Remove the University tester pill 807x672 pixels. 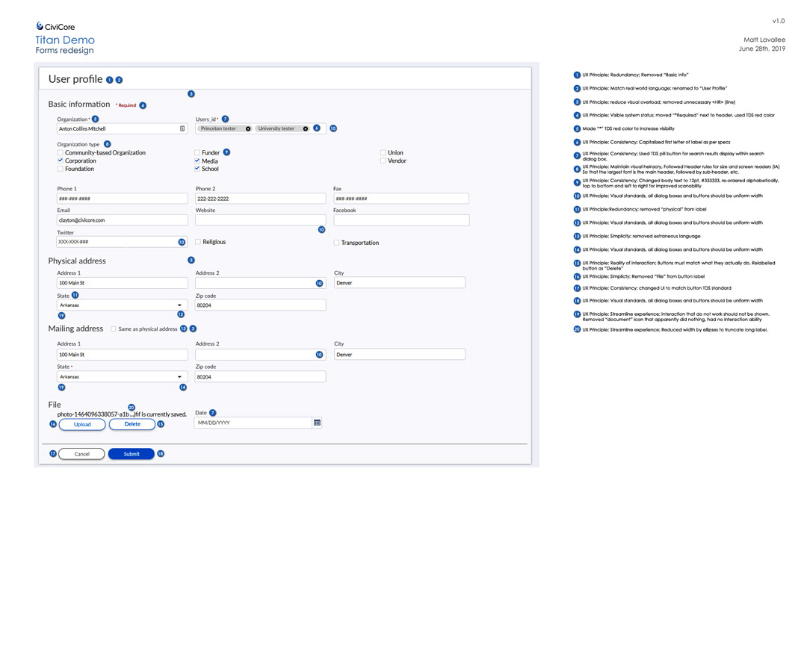point(306,128)
